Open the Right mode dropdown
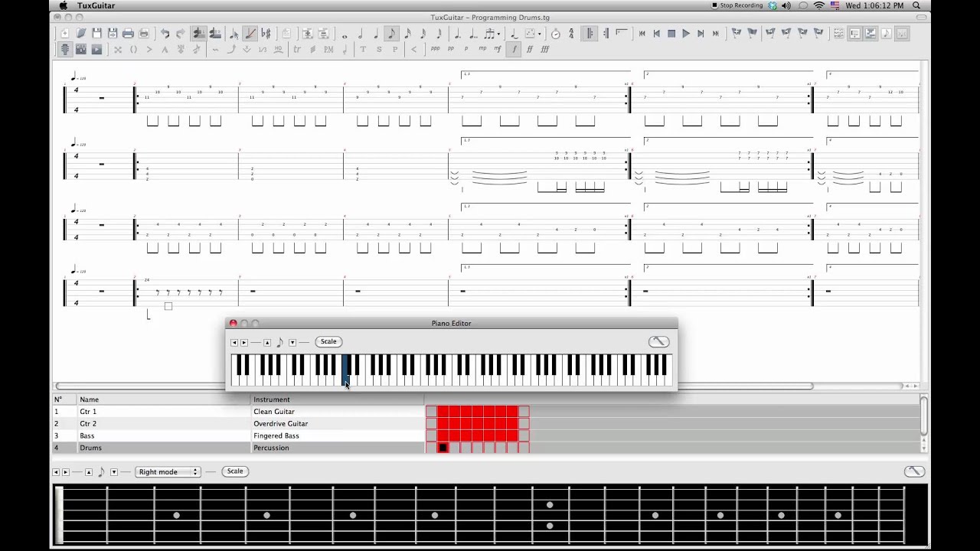This screenshot has width=980, height=551. [x=168, y=471]
